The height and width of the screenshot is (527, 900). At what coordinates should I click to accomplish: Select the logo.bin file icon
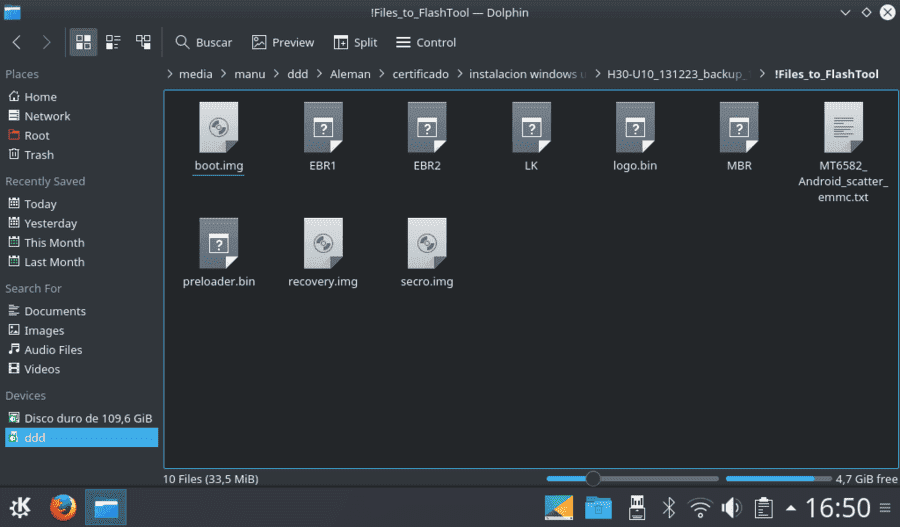pos(635,127)
